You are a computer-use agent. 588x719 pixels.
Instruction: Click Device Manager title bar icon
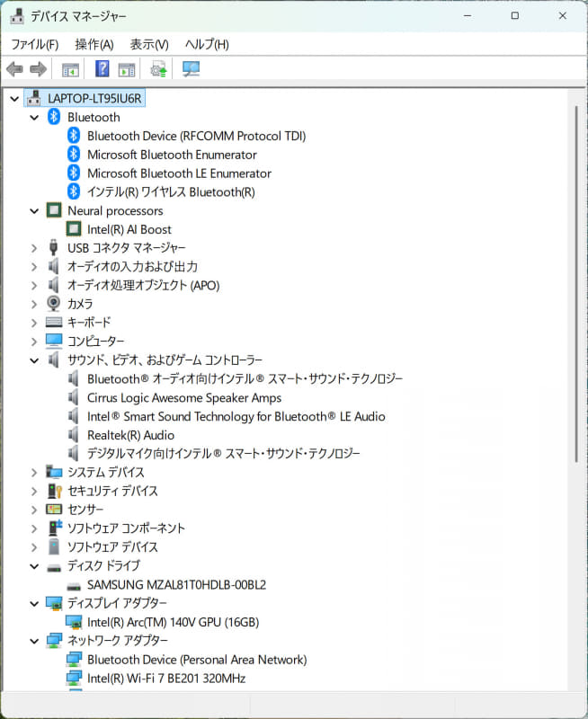(x=17, y=16)
